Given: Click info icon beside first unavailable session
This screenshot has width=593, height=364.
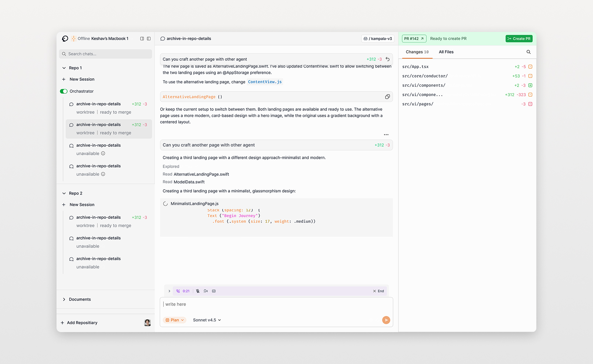Looking at the screenshot, I should tap(103, 153).
